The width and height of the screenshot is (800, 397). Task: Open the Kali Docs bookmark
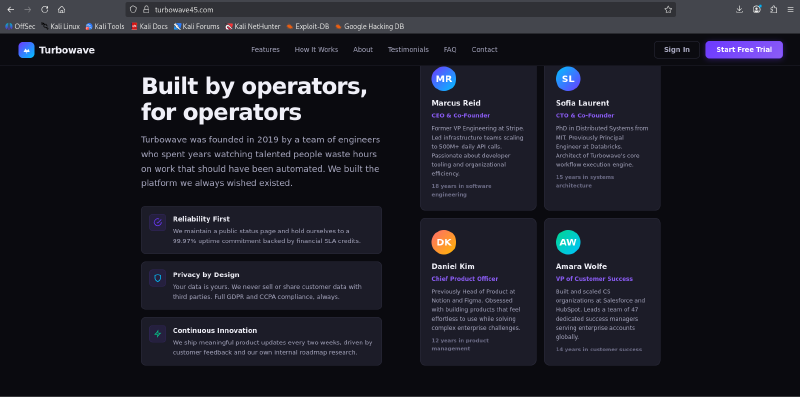[x=149, y=26]
